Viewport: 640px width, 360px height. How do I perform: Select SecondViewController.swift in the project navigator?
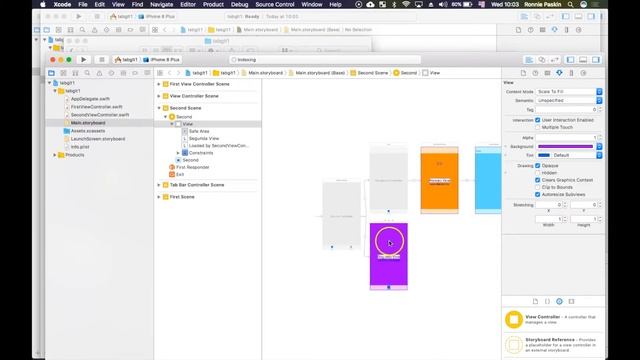100,115
